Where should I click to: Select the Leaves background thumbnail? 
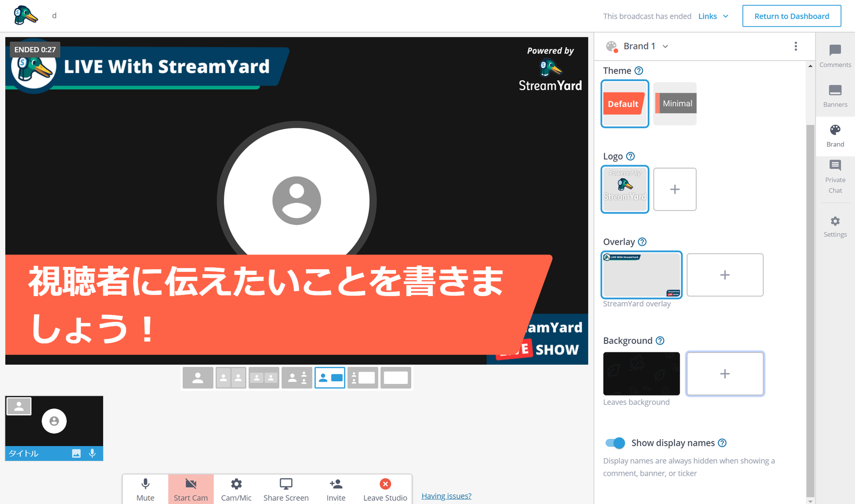(x=641, y=374)
